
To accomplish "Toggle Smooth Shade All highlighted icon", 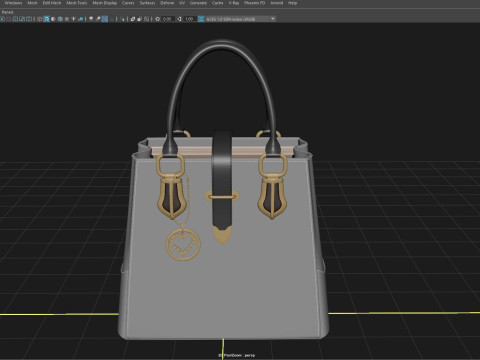I will [46, 19].
